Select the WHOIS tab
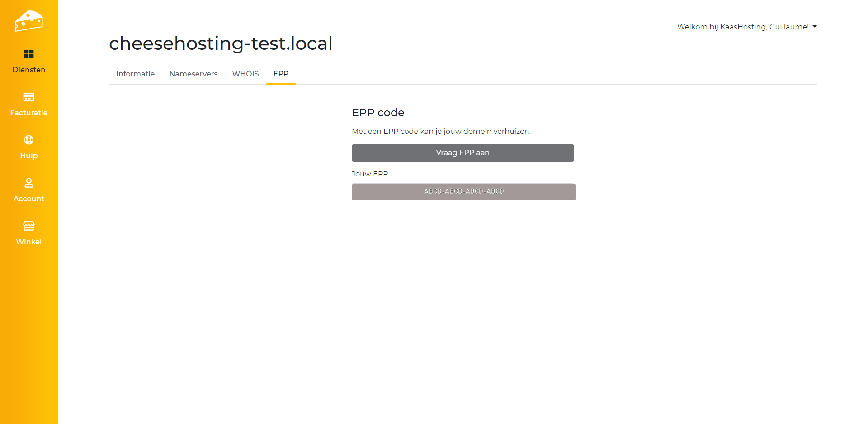Image resolution: width=868 pixels, height=424 pixels. pyautogui.click(x=245, y=74)
